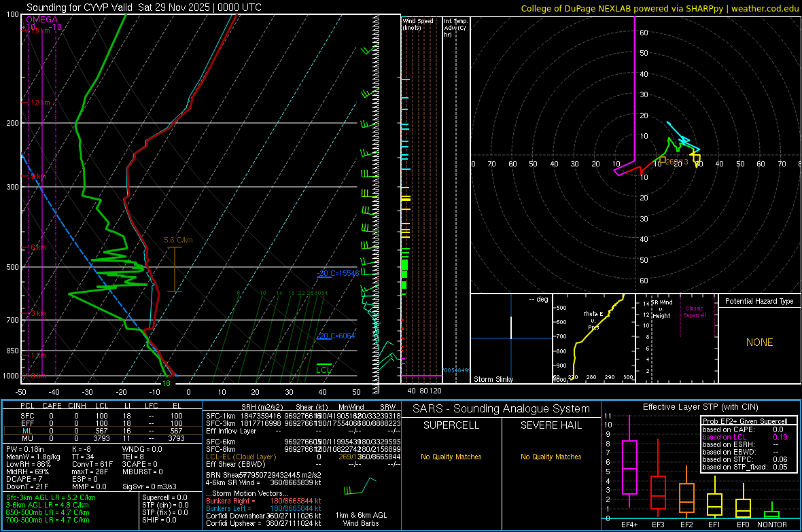The width and height of the screenshot is (802, 532).
Task: Click the magenta 'based on LCL:' line
Action: point(745,437)
